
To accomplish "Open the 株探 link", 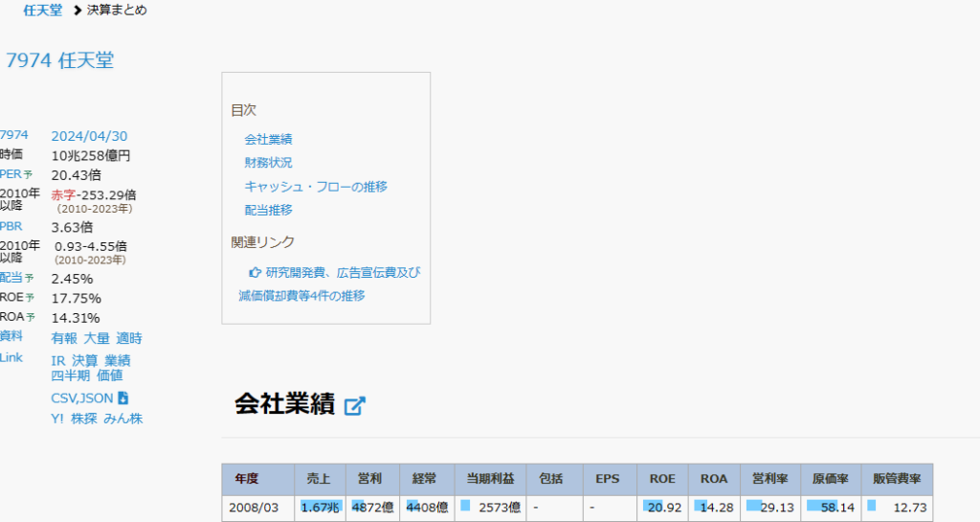I will 84,419.
